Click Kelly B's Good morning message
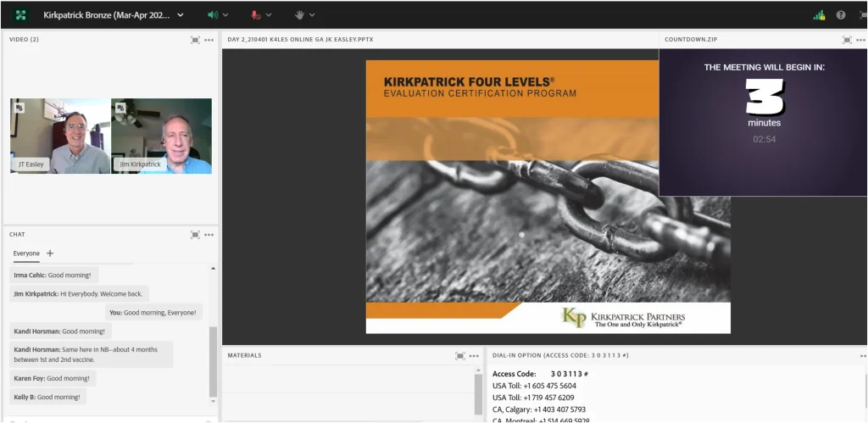 click(48, 397)
